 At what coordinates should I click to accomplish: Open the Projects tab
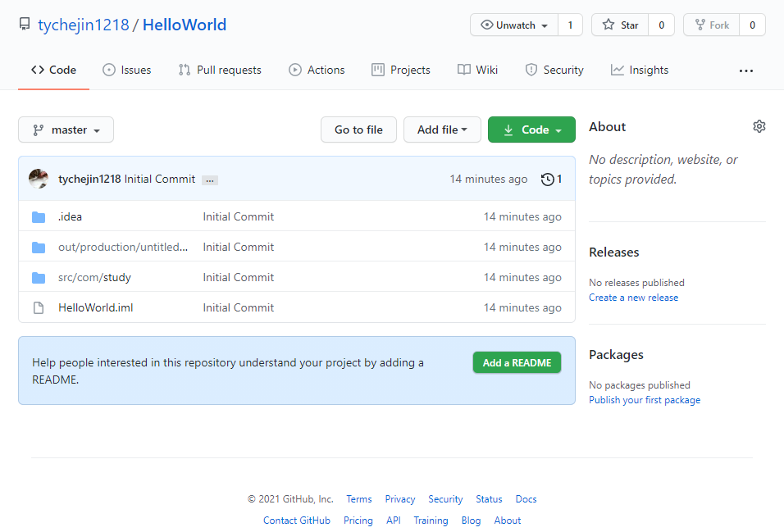coord(400,70)
